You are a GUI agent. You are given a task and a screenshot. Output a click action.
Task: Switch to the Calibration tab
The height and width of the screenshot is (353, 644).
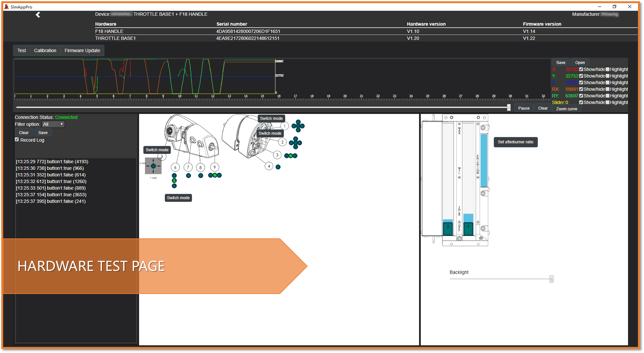(x=45, y=50)
